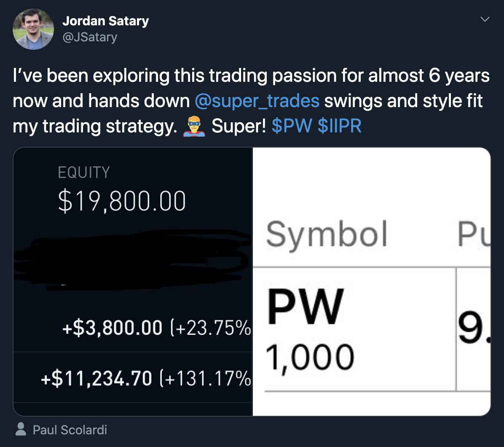Click the @JSatary handle

[89, 38]
